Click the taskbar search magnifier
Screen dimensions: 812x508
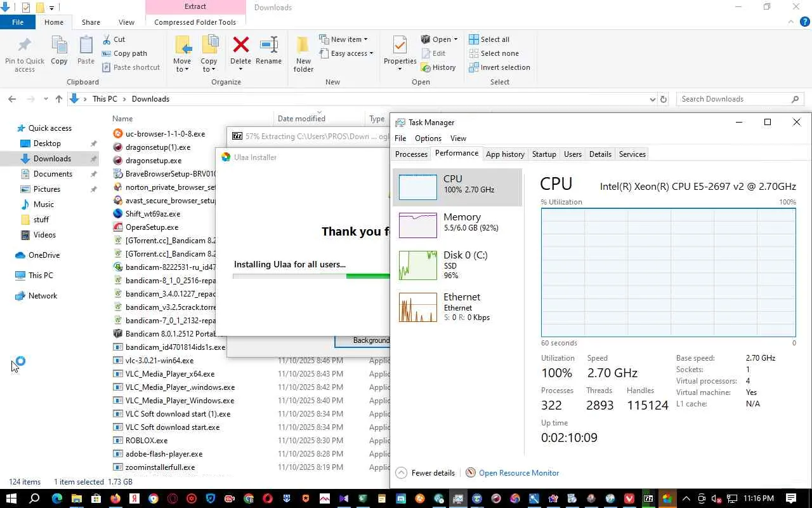tap(35, 498)
